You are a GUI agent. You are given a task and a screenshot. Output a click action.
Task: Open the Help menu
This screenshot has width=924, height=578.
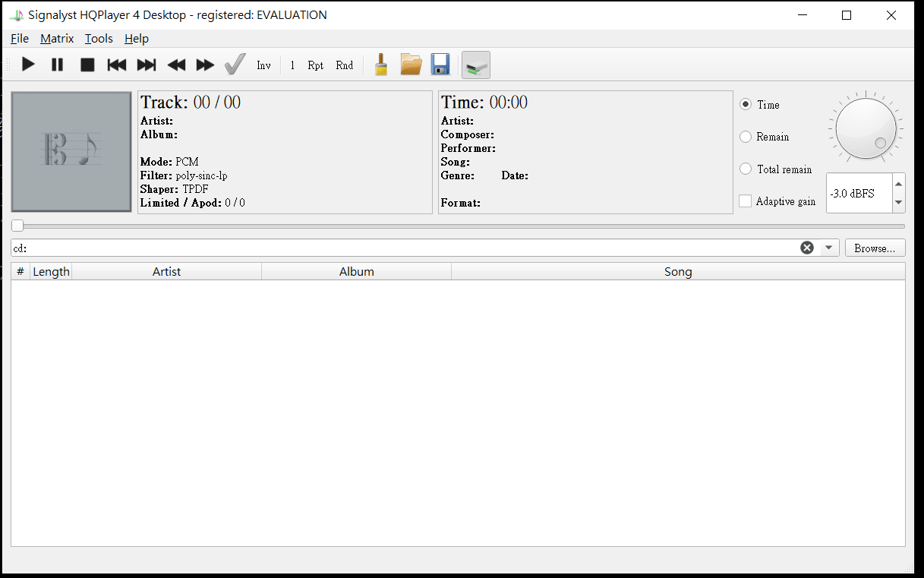pyautogui.click(x=137, y=39)
